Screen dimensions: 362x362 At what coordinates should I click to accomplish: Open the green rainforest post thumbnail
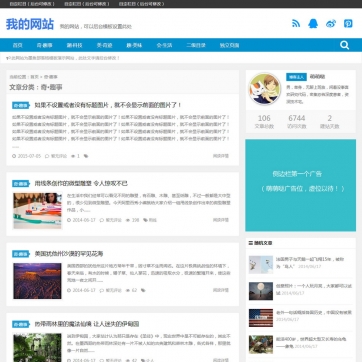point(37,347)
